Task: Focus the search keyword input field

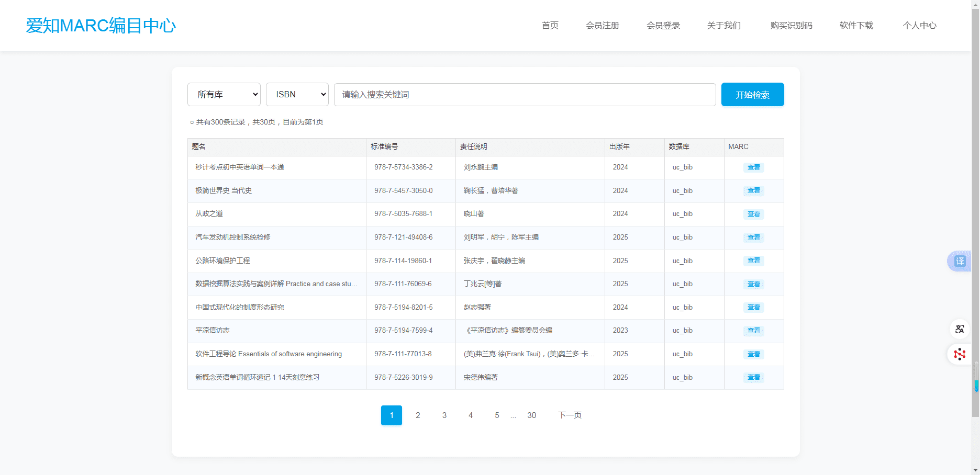Action: pyautogui.click(x=525, y=95)
